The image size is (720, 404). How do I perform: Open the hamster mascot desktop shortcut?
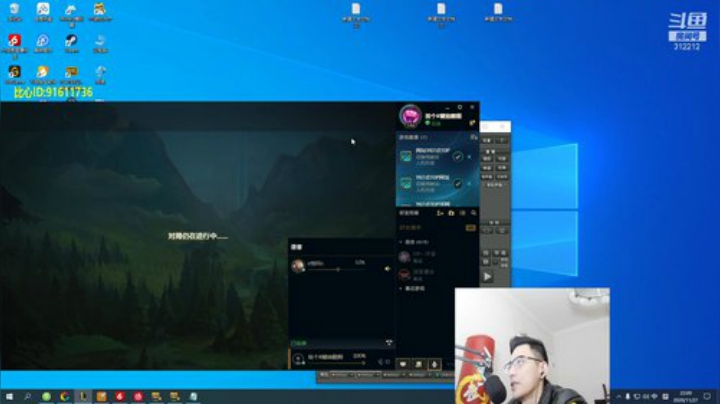100,12
